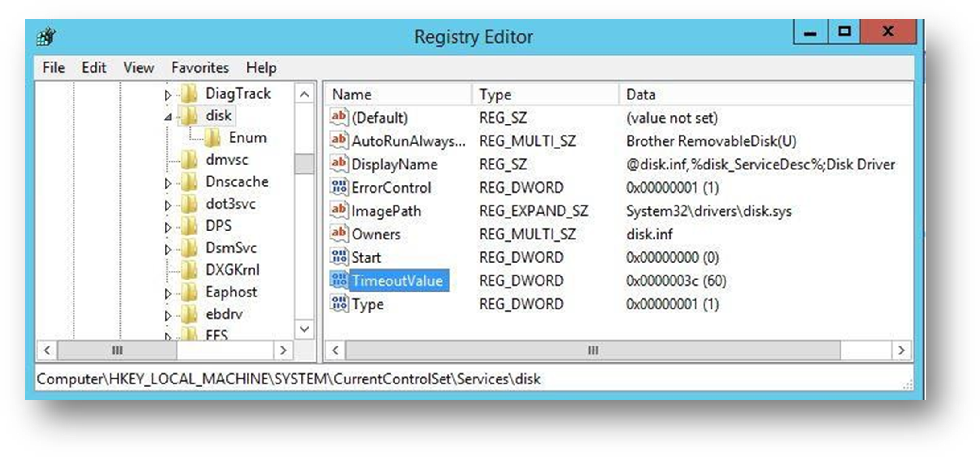Click the data System32\drivers\disk.sys
Viewport: 980px width, 457px height.
pos(709,211)
